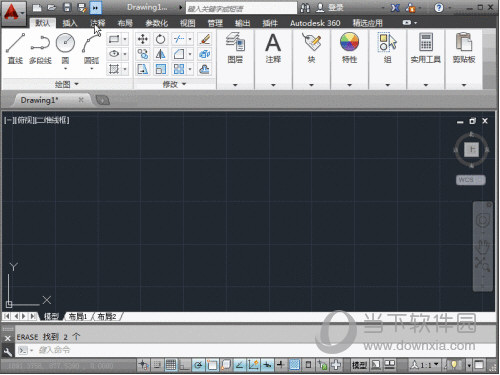Select the Scale tool icon

pyautogui.click(x=160, y=69)
